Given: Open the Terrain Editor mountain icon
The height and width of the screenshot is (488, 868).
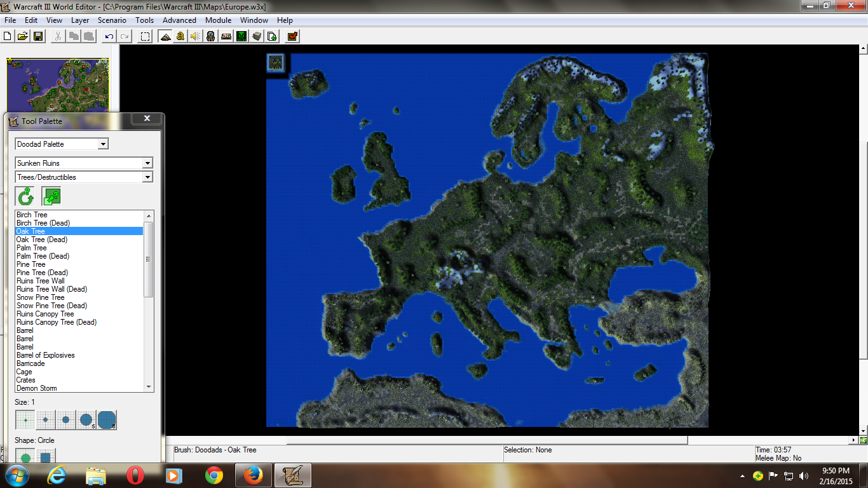Looking at the screenshot, I should pyautogui.click(x=165, y=36).
